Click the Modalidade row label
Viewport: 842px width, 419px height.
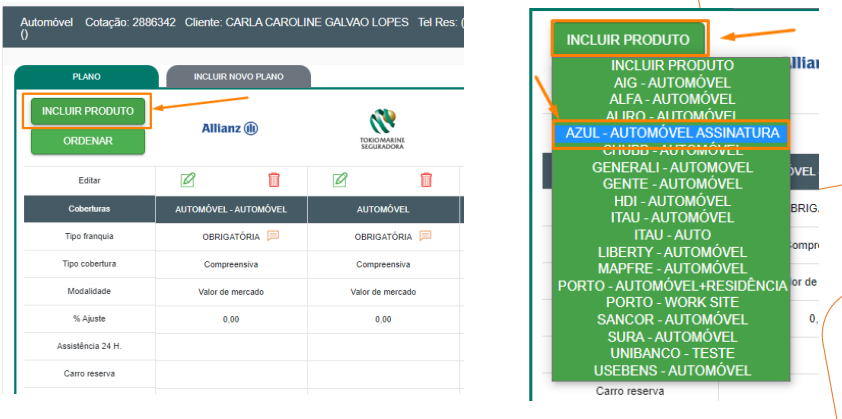tap(90, 291)
